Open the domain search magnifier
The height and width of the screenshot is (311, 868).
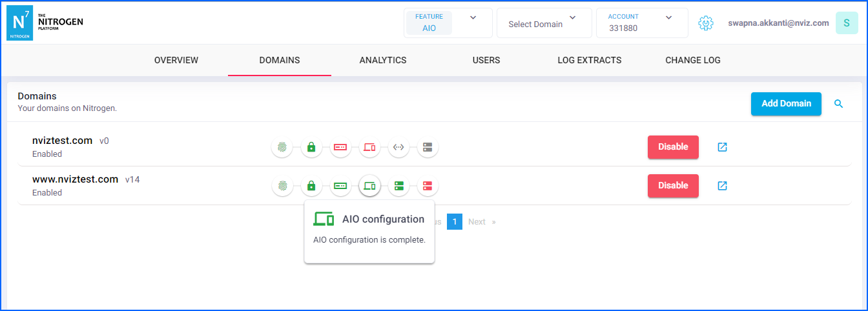tap(838, 104)
